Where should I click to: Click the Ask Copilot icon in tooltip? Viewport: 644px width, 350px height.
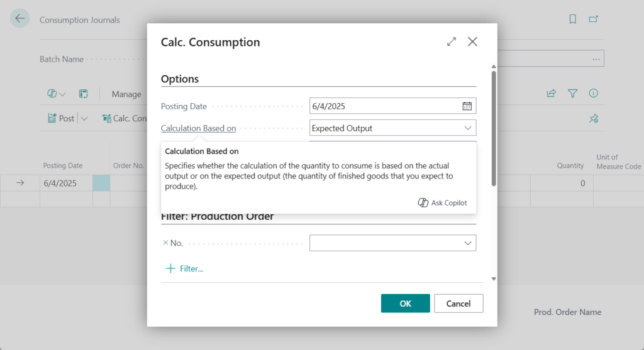point(423,203)
